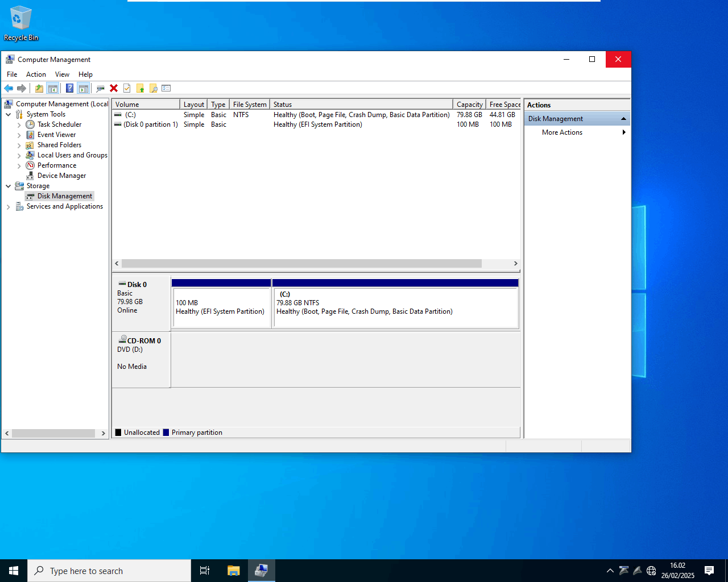
Task: Click the checklist Settings toolbar icon
Action: click(x=166, y=88)
